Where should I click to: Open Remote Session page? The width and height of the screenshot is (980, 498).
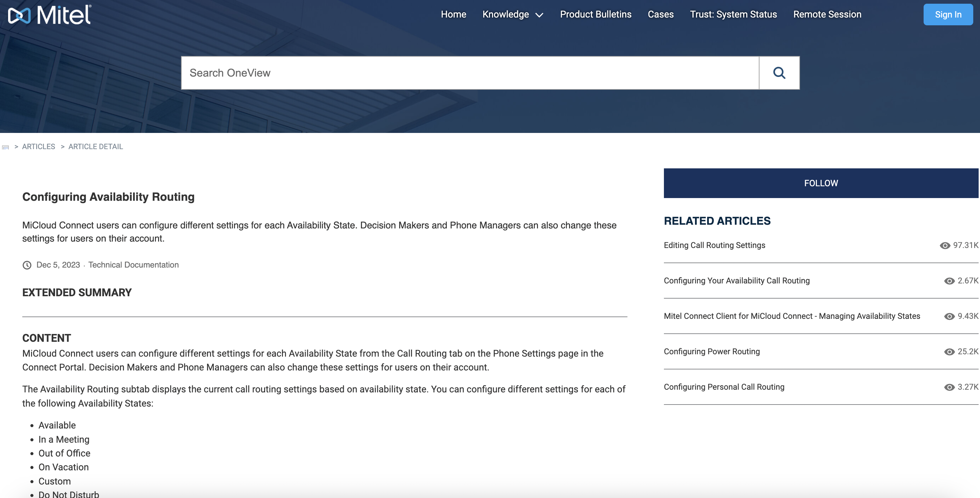827,15
